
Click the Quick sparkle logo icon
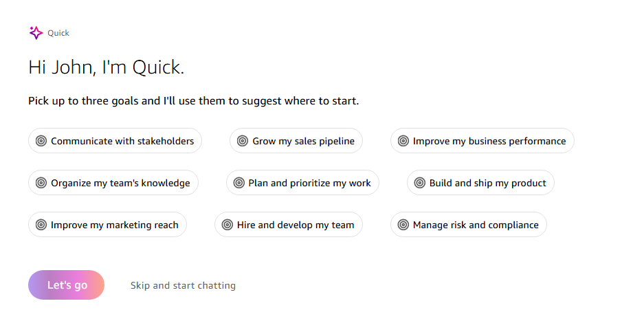36,33
